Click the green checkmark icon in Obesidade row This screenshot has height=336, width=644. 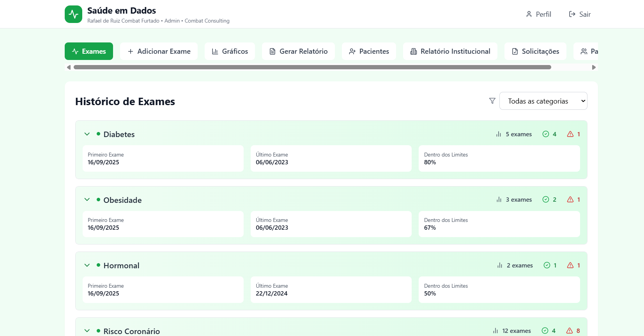tap(546, 199)
